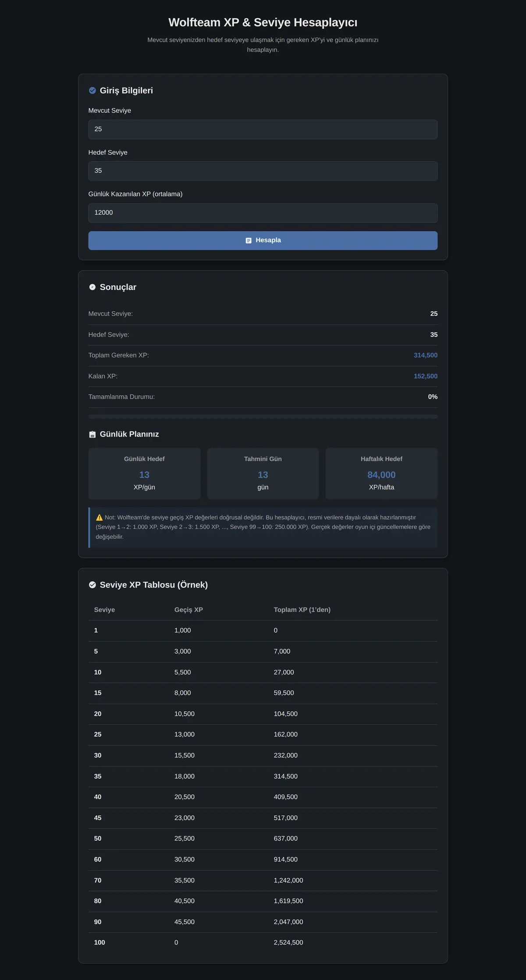This screenshot has width=526, height=980.
Task: Click the 2,524,500 total XP cell
Action: pyautogui.click(x=288, y=942)
